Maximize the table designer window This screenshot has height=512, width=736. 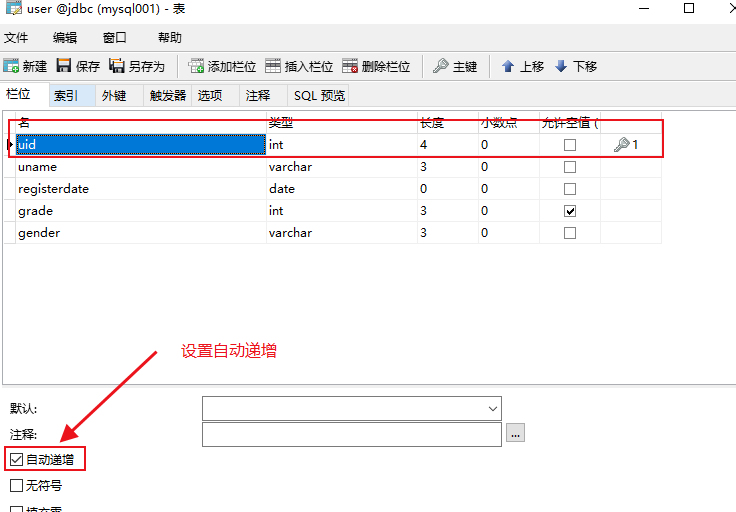coord(689,8)
